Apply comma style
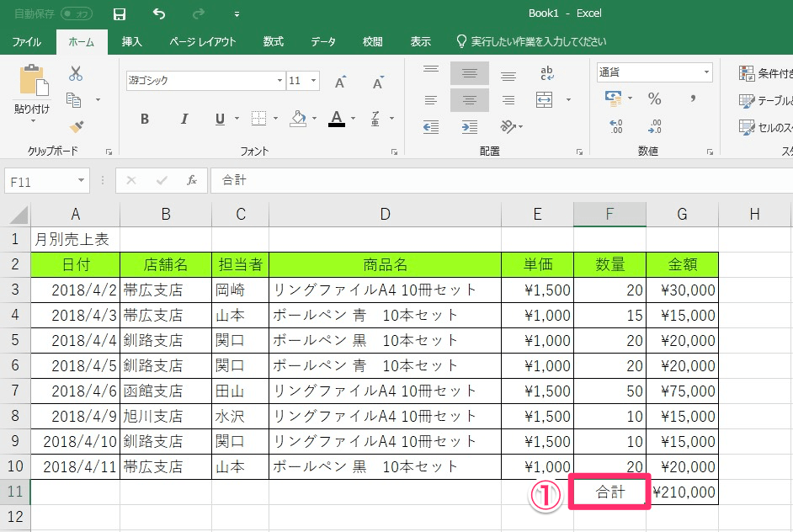This screenshot has height=532, width=793. 693,99
